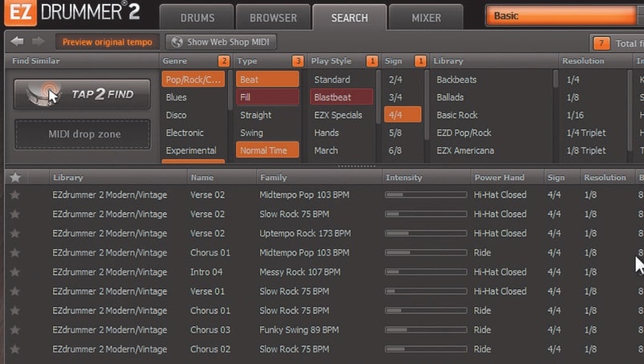Viewport: 644px width, 364px height.
Task: Select EZX Americana library
Action: pyautogui.click(x=466, y=150)
